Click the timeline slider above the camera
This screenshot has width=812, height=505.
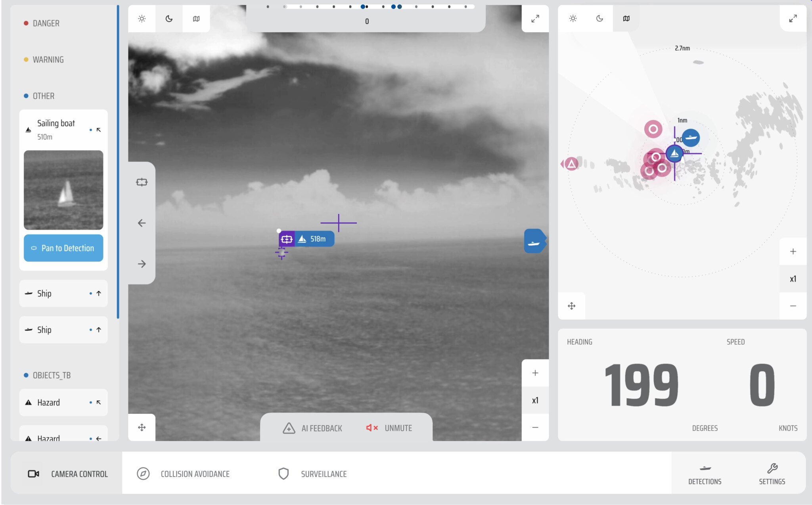(x=367, y=6)
